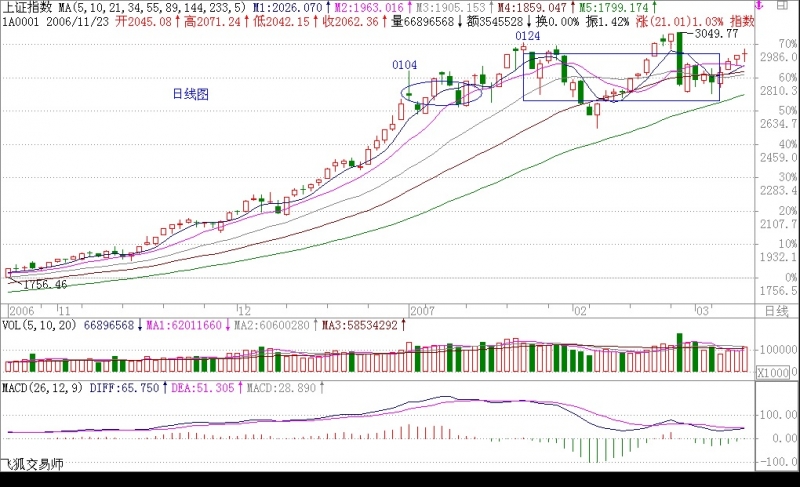Click the 1756.46 low price marker
This screenshot has width=800, height=487.
[x=44, y=285]
